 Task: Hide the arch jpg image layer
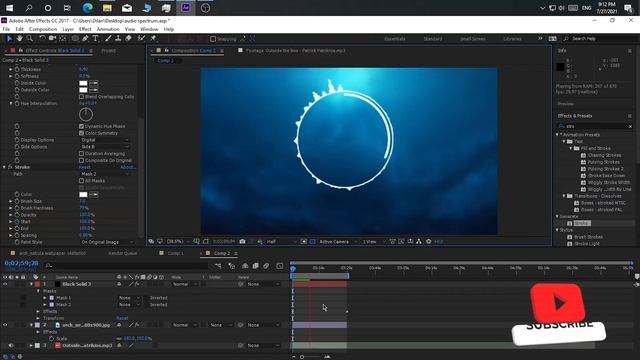click(x=5, y=325)
